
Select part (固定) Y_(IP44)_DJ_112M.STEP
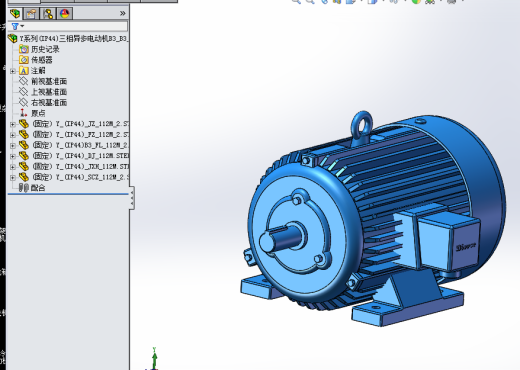[74, 156]
